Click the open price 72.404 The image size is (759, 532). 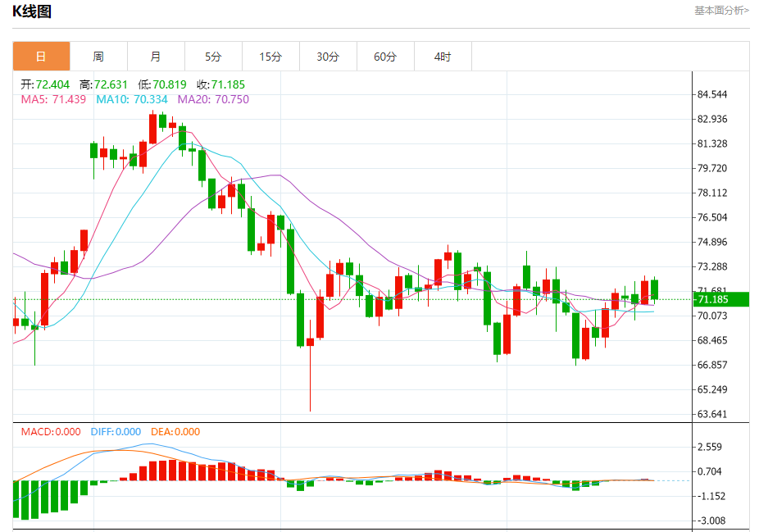[52, 84]
